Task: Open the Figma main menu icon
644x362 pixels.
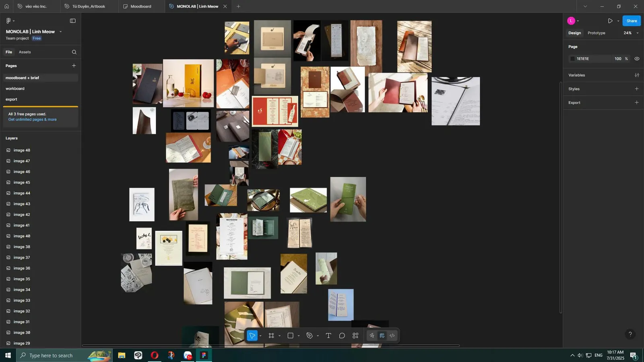Action: [8, 21]
